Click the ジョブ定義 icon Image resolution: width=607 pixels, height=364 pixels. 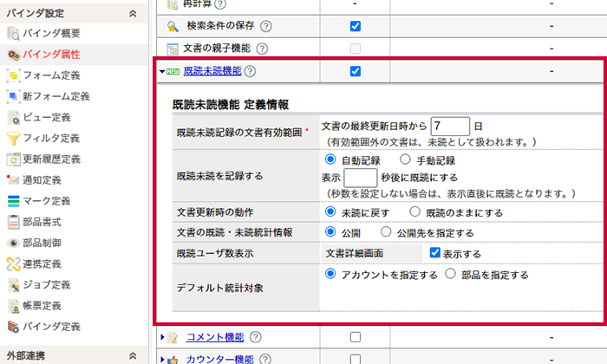(13, 285)
